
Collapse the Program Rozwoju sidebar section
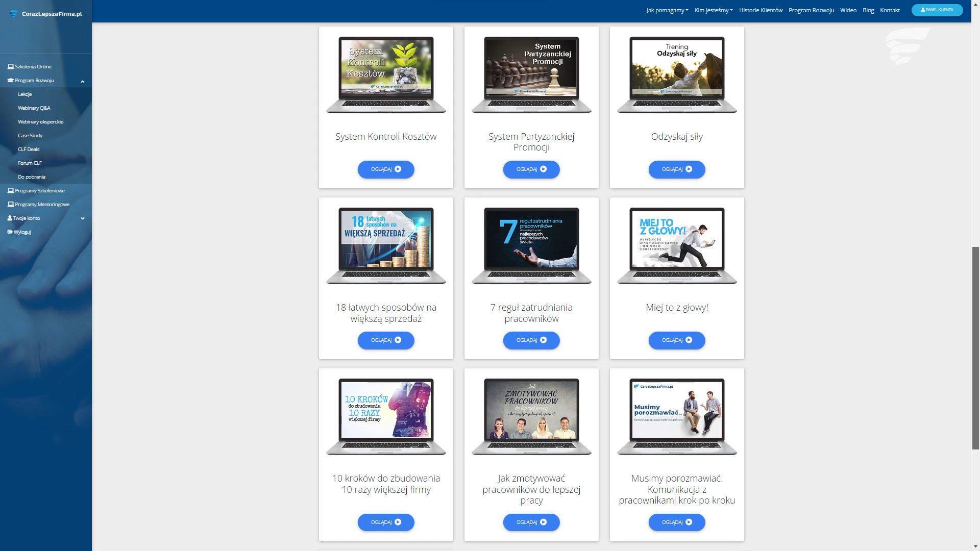click(82, 81)
